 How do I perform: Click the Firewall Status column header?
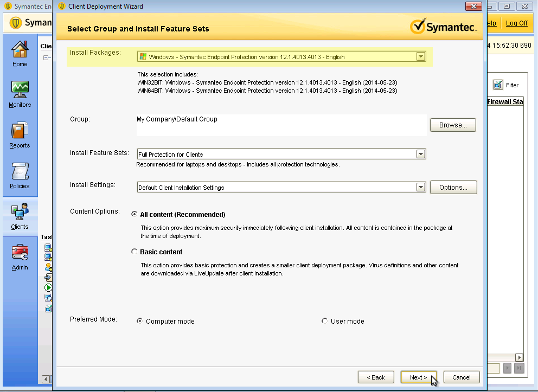pos(505,101)
